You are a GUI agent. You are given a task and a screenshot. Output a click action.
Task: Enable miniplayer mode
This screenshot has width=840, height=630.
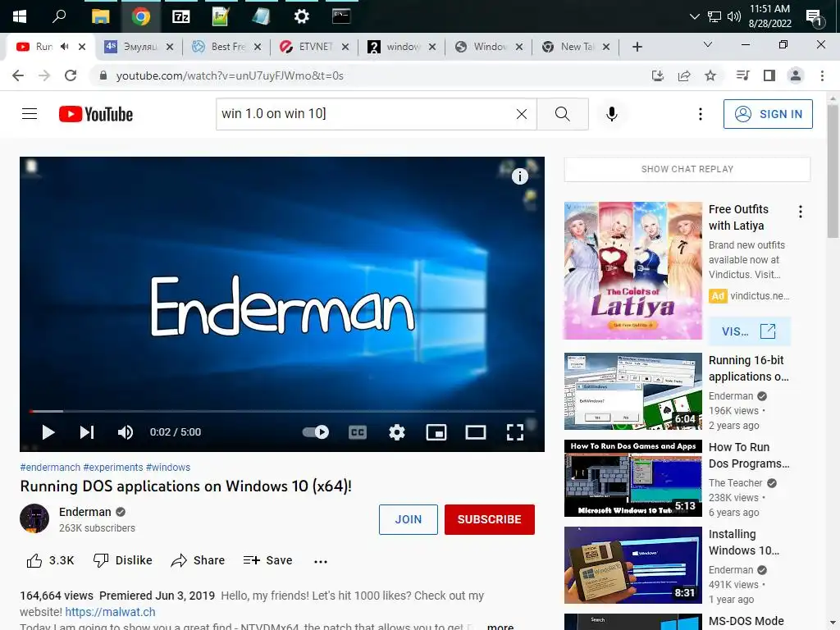coord(436,432)
